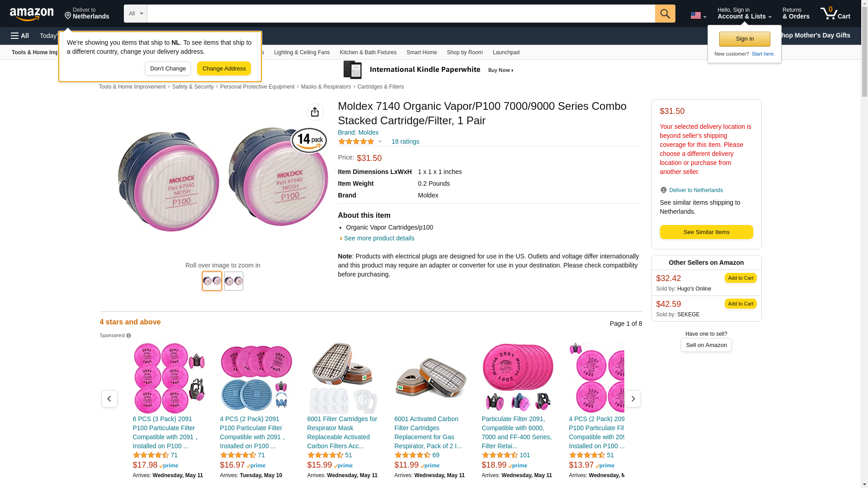Expand Account & Lists menu
This screenshot has width=868, height=488.
744,14
